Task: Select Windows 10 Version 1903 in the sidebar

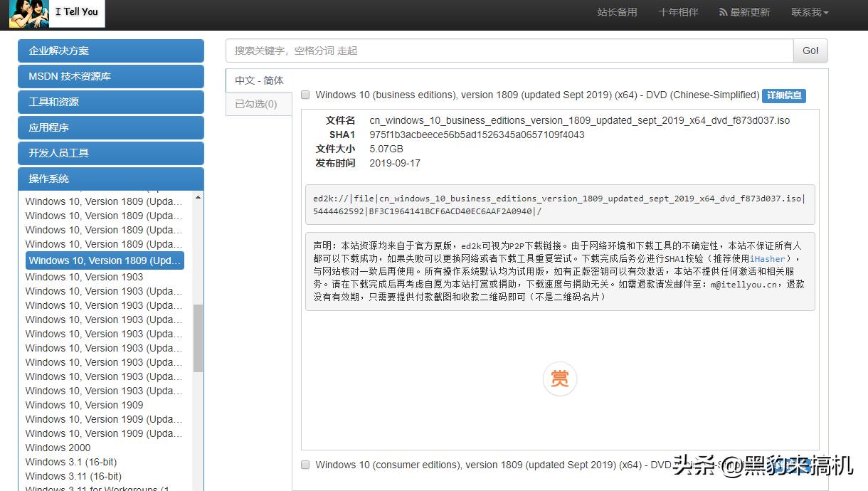Action: tap(84, 277)
